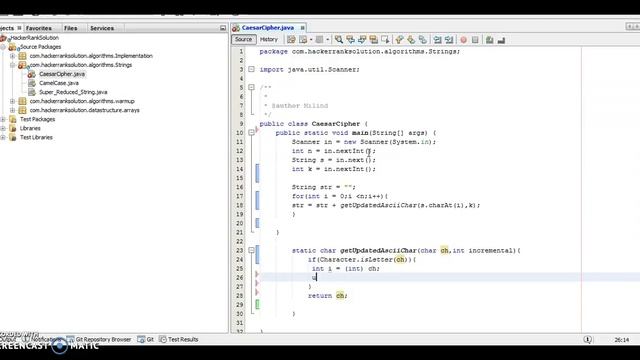The height and width of the screenshot is (360, 640).
Task: Start Macro Recording red circle icon
Action: [463, 40]
